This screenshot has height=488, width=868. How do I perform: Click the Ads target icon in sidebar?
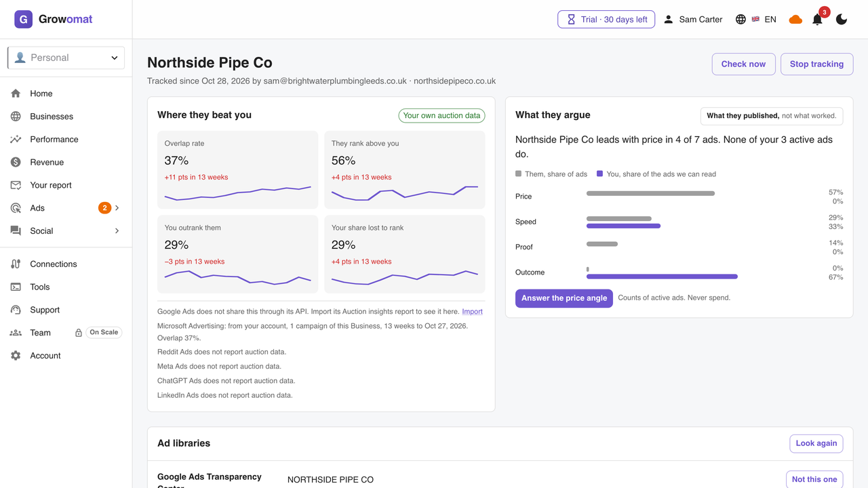click(x=16, y=208)
